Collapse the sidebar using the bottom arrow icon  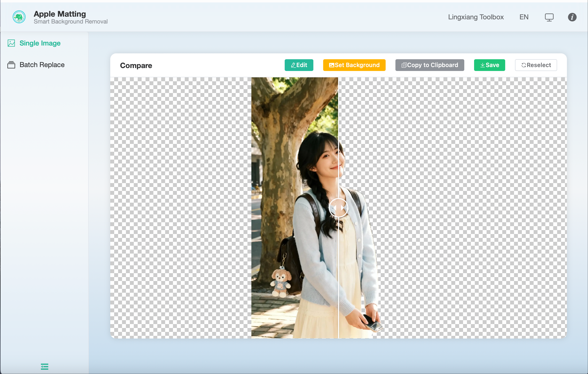click(44, 367)
